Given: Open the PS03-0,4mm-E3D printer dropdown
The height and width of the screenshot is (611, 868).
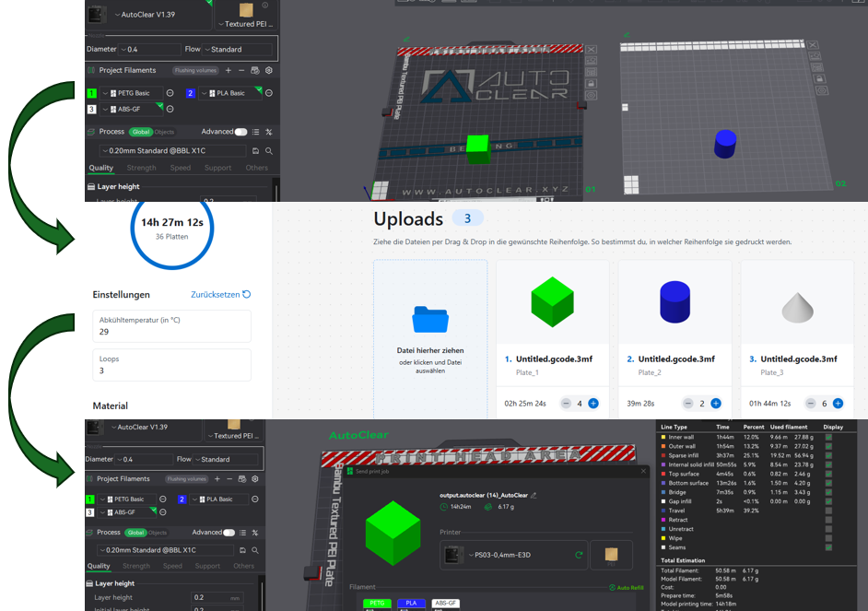Looking at the screenshot, I should tap(514, 555).
